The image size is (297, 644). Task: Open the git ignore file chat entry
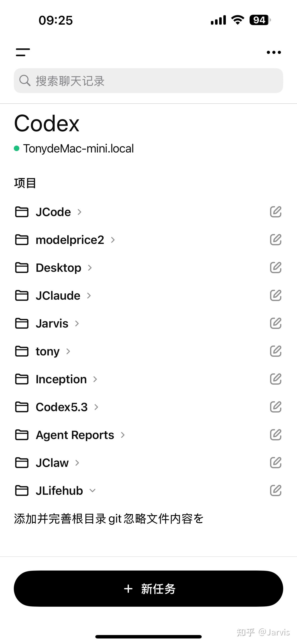[108, 518]
